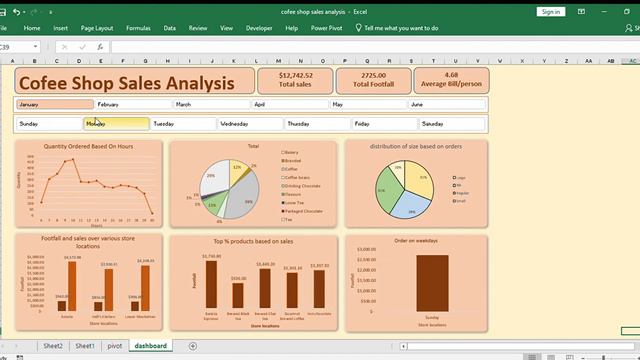640x360 pixels.
Task: Select the Thursday slicer button
Action: (317, 124)
